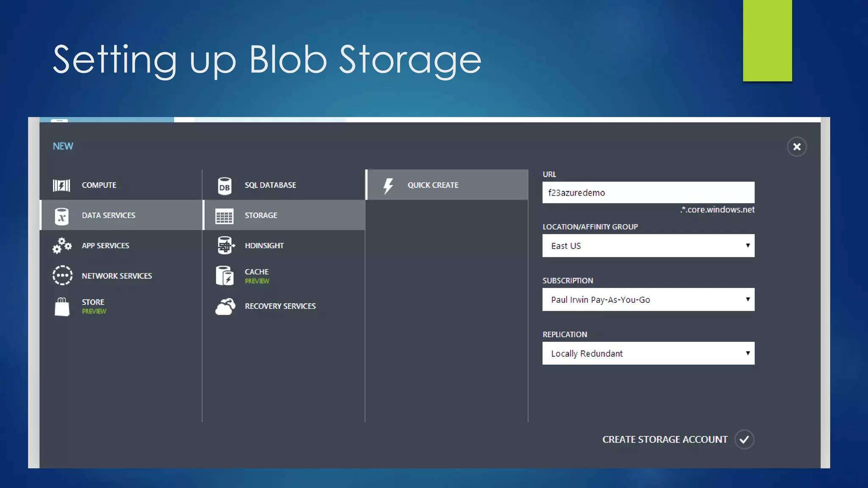Viewport: 868px width, 488px height.
Task: Click the App Services gears icon
Action: click(62, 246)
